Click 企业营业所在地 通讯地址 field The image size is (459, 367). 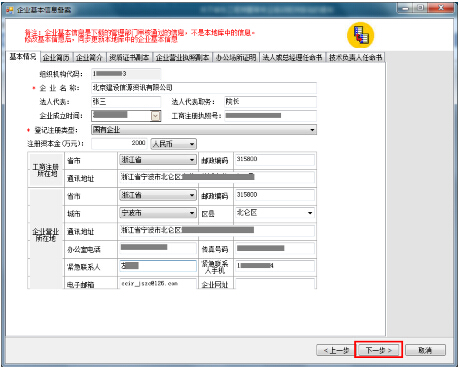(x=217, y=230)
